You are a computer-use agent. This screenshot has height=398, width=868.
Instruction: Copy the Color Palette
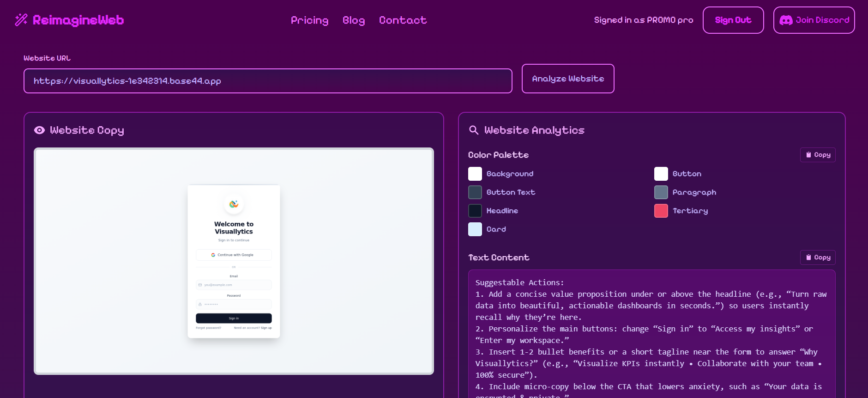pyautogui.click(x=818, y=155)
